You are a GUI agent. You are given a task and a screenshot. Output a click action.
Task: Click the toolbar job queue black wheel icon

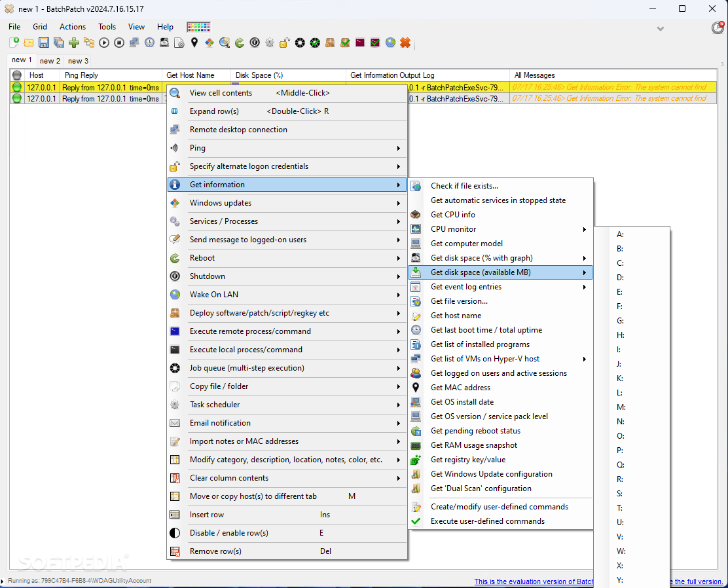[x=300, y=43]
